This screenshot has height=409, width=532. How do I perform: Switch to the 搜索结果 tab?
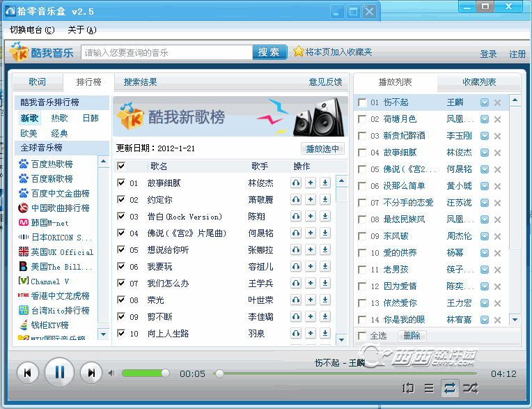pos(140,82)
